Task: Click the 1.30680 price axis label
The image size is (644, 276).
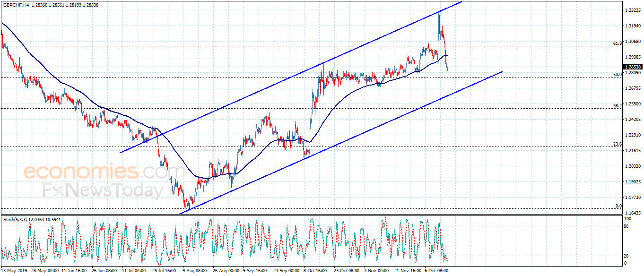Action: coord(632,41)
